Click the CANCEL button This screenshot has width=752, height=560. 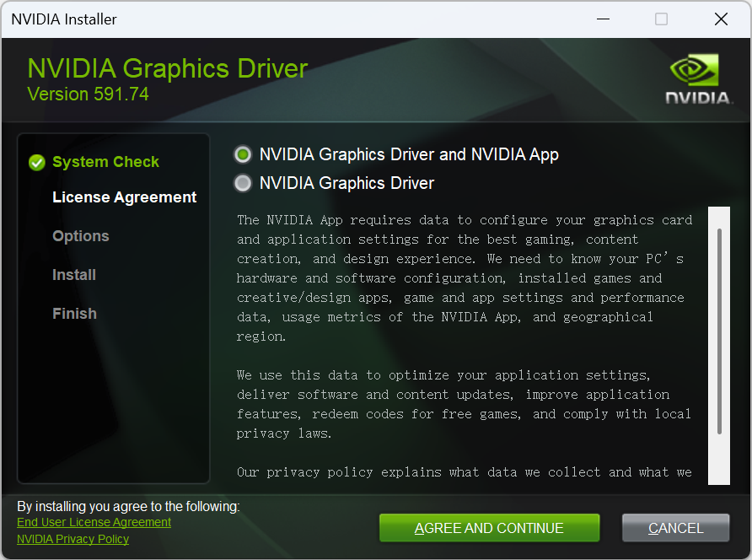[x=675, y=527]
